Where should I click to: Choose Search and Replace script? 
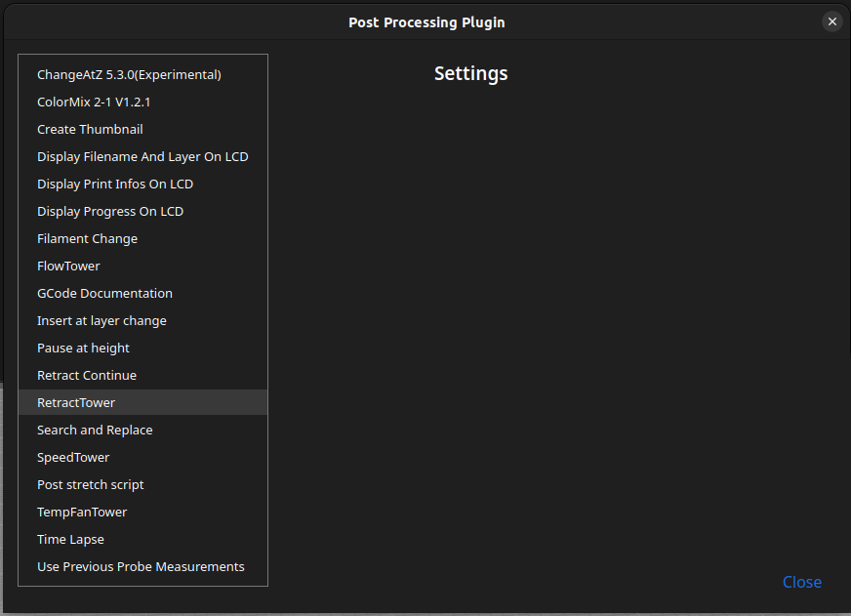point(95,430)
